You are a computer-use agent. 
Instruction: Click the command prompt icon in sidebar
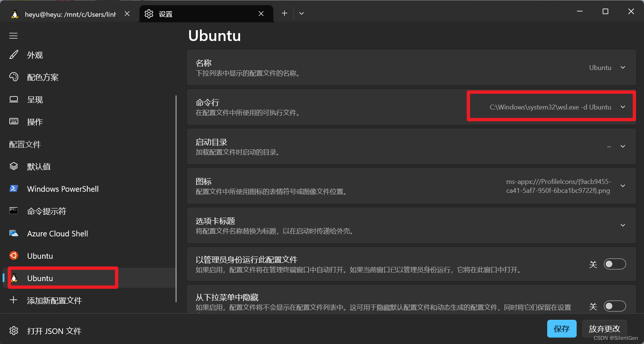pyautogui.click(x=14, y=211)
